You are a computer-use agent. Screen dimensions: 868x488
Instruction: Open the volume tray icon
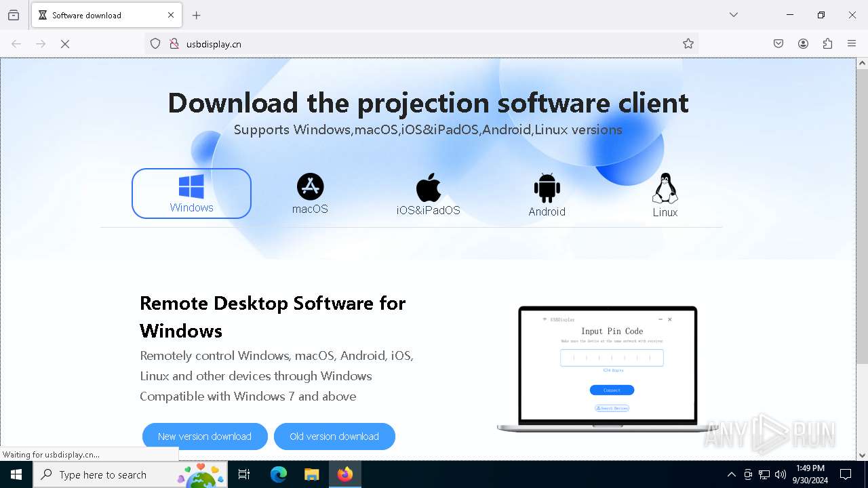click(781, 474)
